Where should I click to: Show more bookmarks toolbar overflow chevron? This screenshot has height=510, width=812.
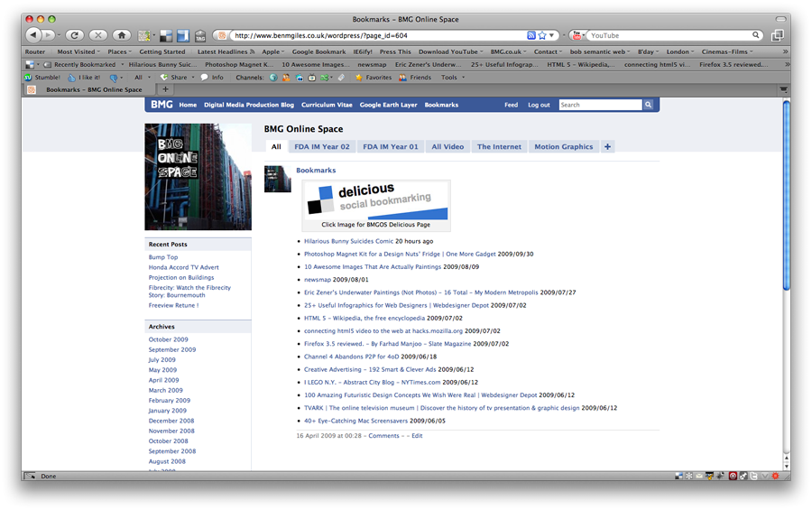[x=786, y=51]
